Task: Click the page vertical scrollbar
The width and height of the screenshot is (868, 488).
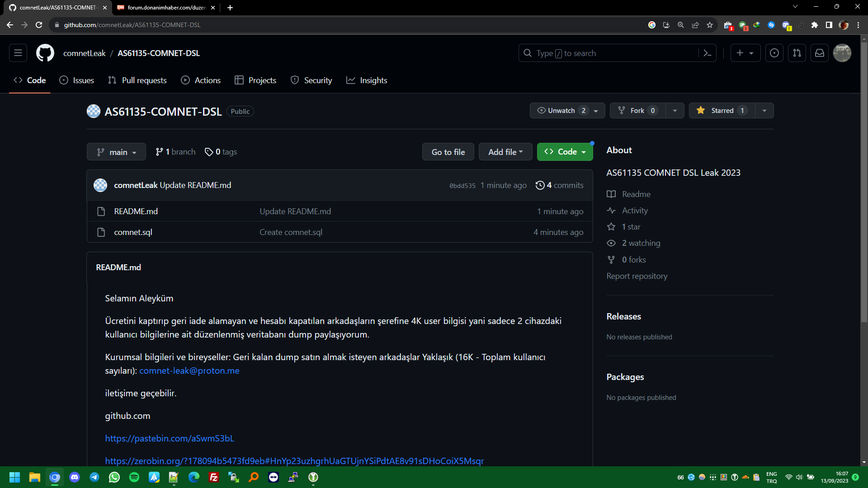Action: pos(864,181)
